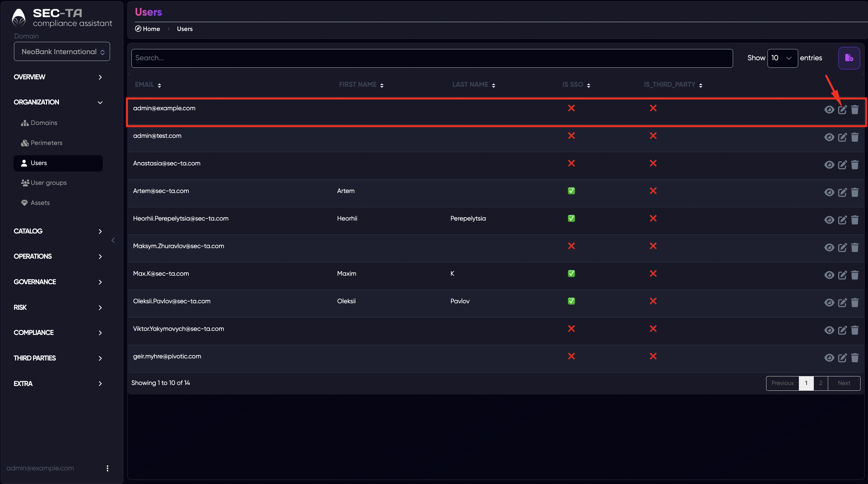Edit the Heorhii.Perepelytsia user row

842,220
